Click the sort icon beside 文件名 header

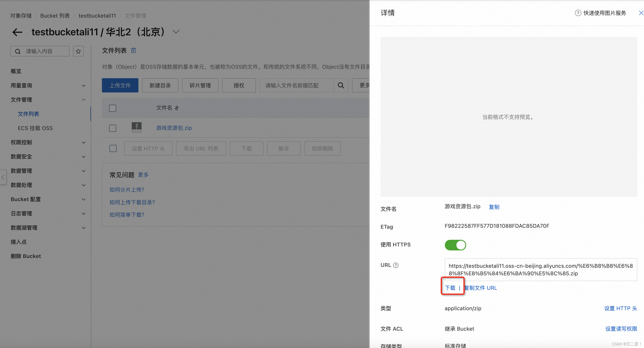177,108
